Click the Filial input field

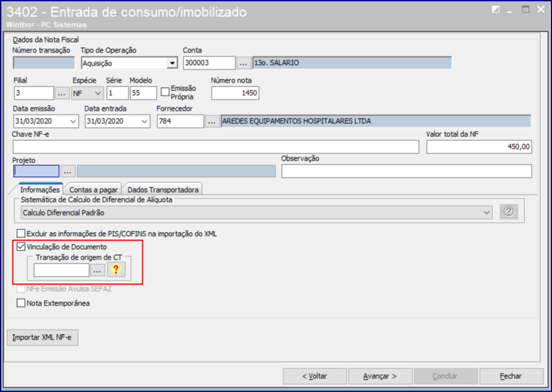34,93
